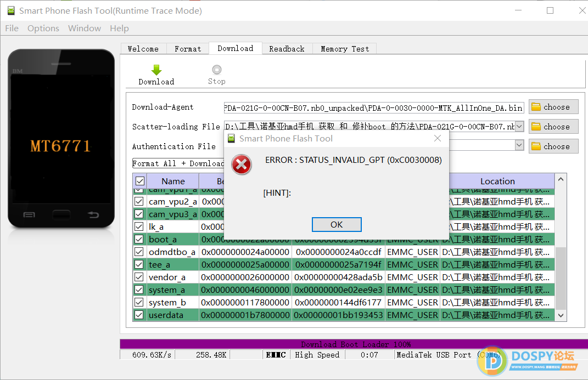Click the dialog title bar application icon
588x380 pixels.
tap(231, 139)
